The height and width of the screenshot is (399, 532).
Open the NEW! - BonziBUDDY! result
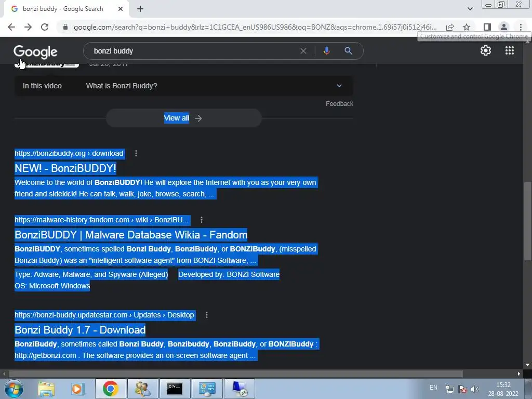pos(65,168)
